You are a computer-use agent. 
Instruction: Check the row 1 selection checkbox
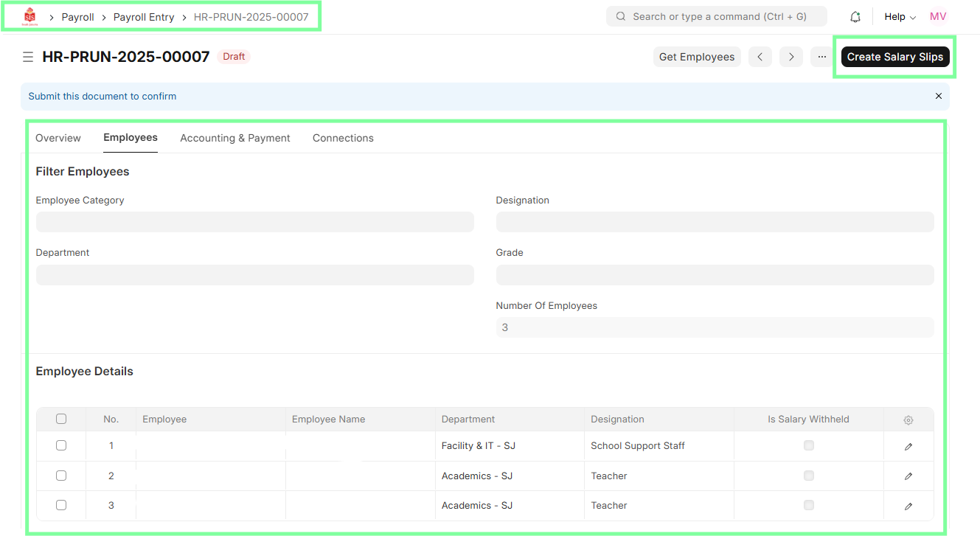pos(61,445)
